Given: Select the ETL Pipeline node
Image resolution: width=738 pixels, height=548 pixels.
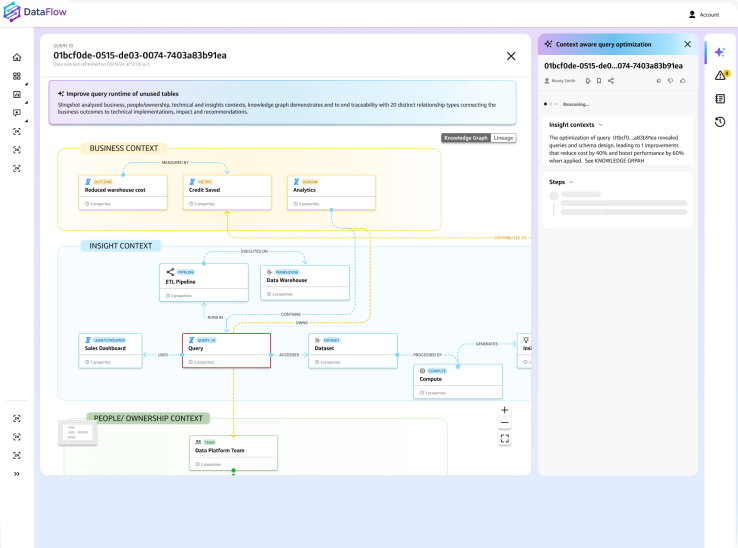Looking at the screenshot, I should point(204,282).
